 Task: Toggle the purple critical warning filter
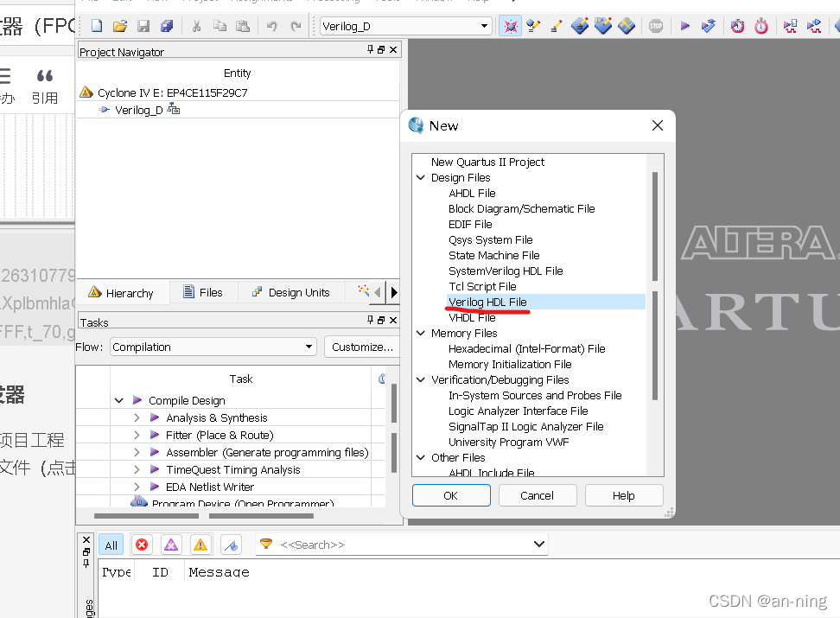tap(171, 545)
